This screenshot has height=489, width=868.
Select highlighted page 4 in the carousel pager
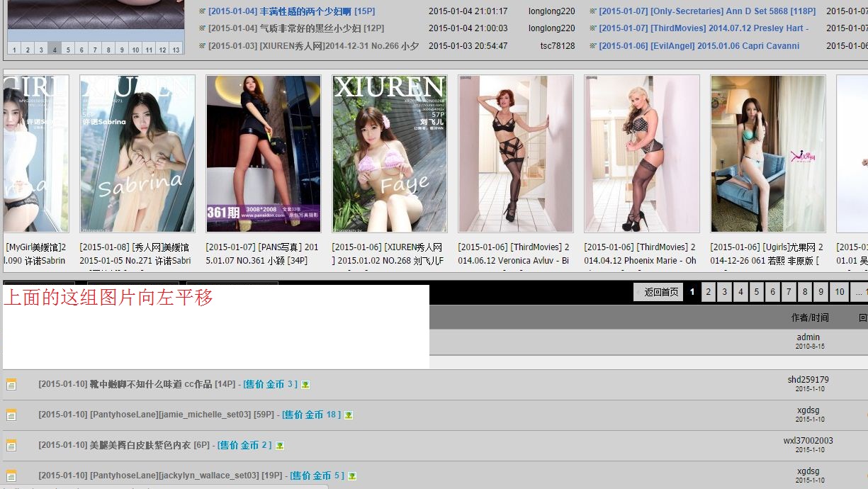[x=54, y=48]
